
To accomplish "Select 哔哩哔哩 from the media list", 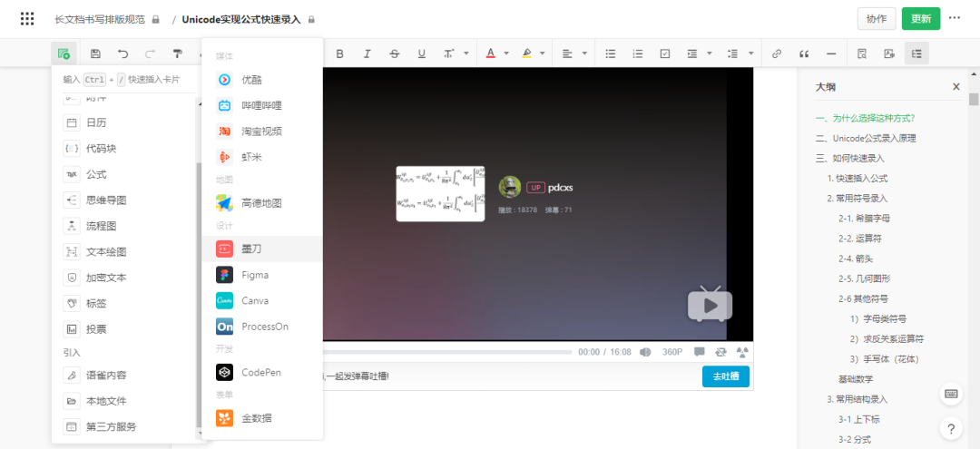I will pos(262,105).
